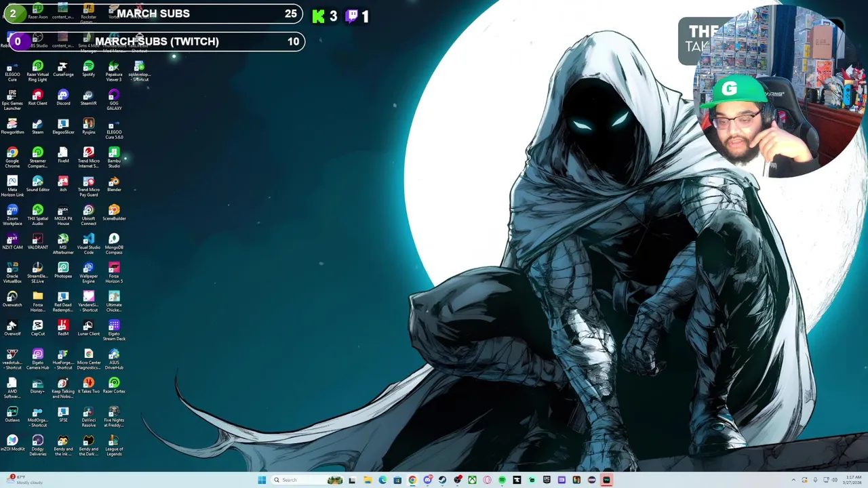Image resolution: width=868 pixels, height=488 pixels.
Task: Select Five Nights at Freddy's icon
Action: [x=114, y=418]
